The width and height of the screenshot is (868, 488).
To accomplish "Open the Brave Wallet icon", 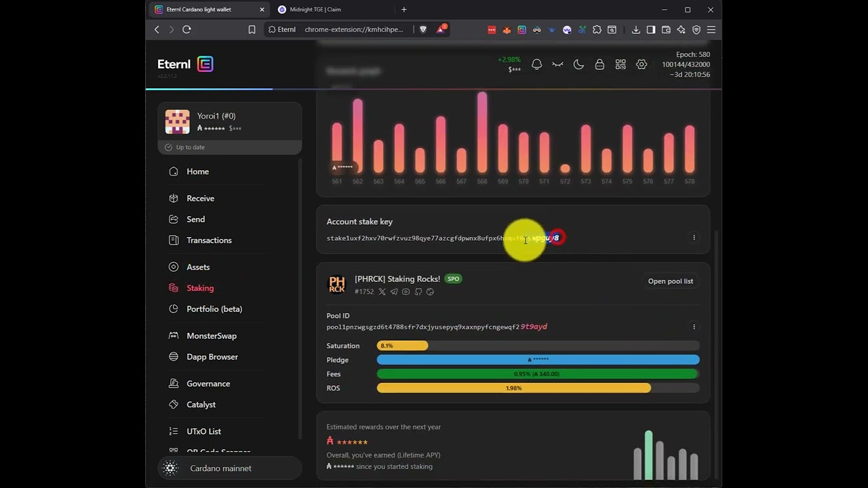I will tap(666, 30).
